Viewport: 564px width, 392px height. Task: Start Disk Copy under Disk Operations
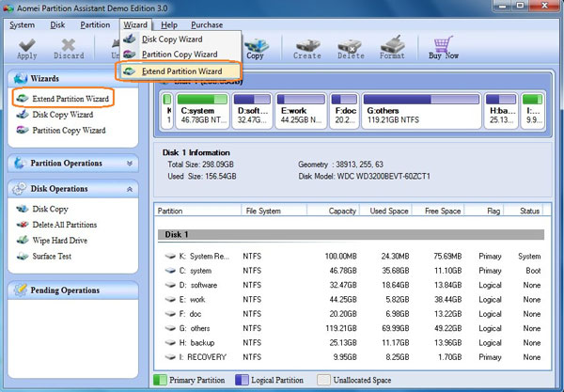click(50, 209)
